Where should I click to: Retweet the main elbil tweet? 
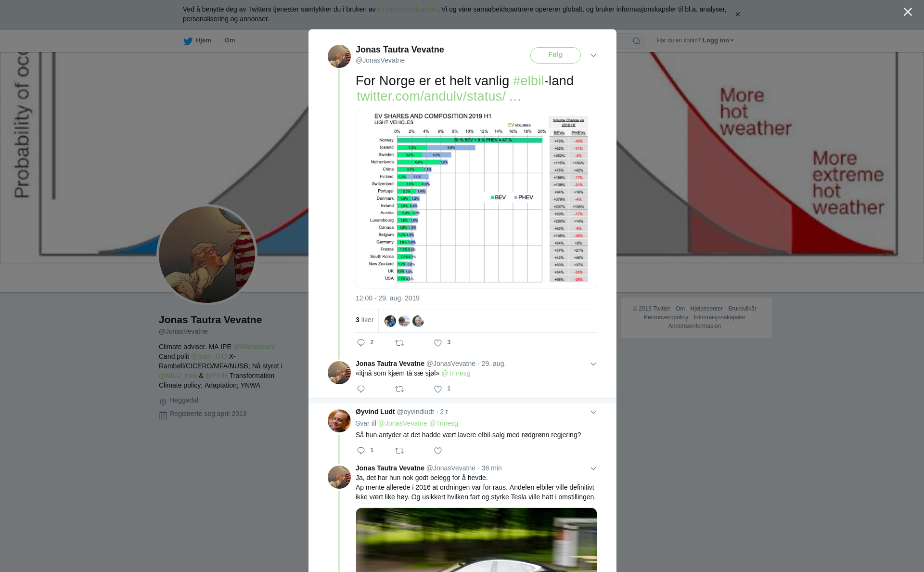[x=399, y=343]
